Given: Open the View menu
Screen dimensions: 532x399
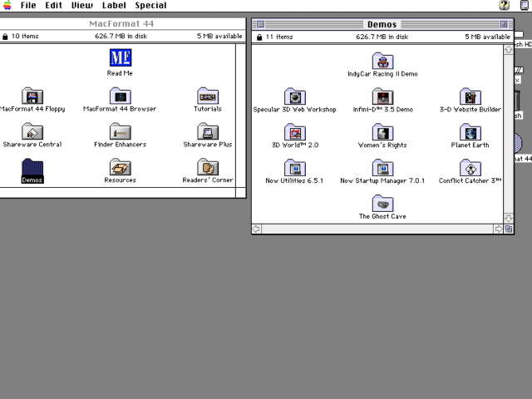Looking at the screenshot, I should [82, 5].
